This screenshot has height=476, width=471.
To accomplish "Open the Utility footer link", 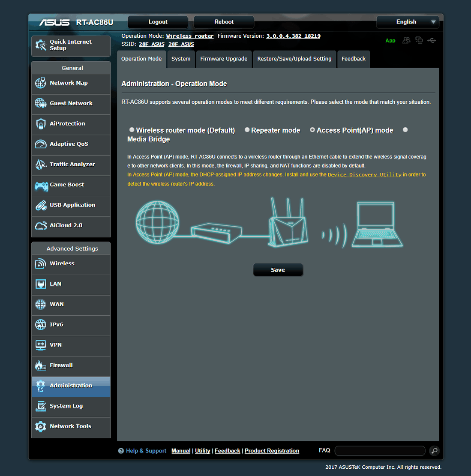I will click(203, 451).
